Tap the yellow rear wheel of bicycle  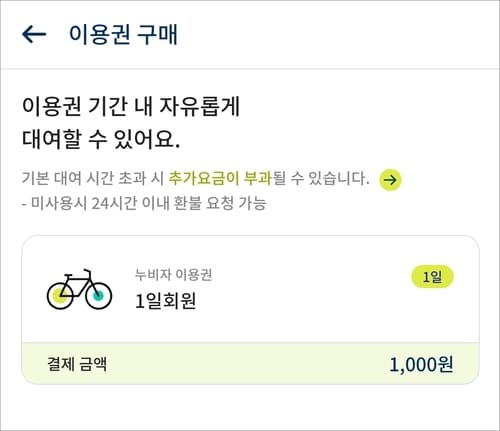click(60, 295)
